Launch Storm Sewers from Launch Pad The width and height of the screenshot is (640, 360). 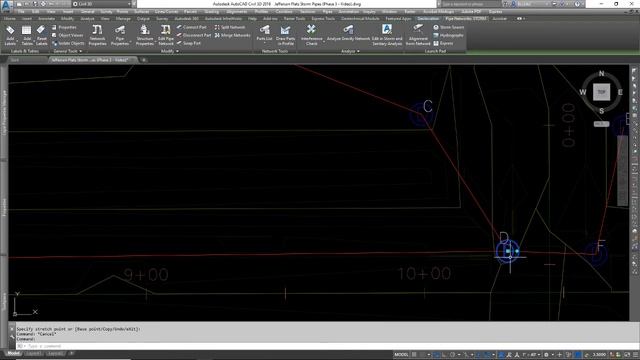point(448,27)
